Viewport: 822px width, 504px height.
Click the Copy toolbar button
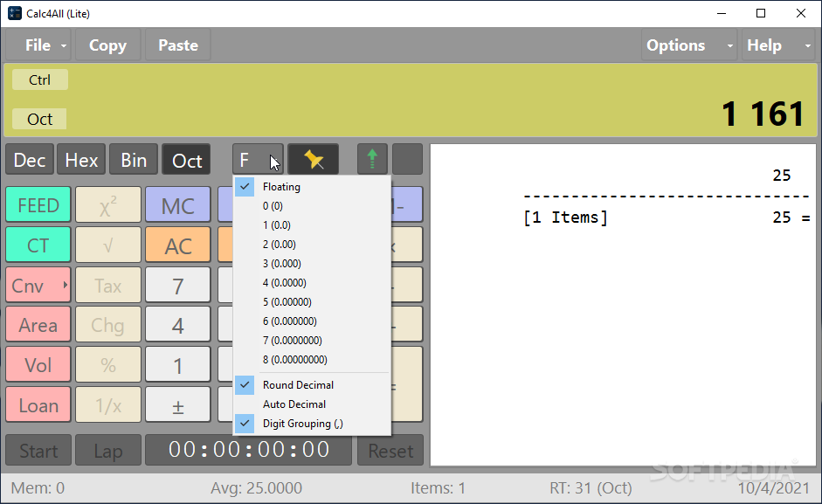108,45
